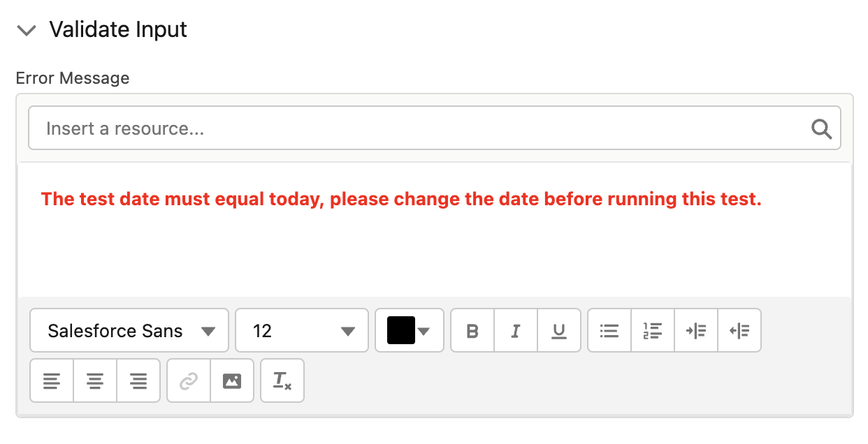
Task: Click the Insert a resource search field
Action: (434, 128)
